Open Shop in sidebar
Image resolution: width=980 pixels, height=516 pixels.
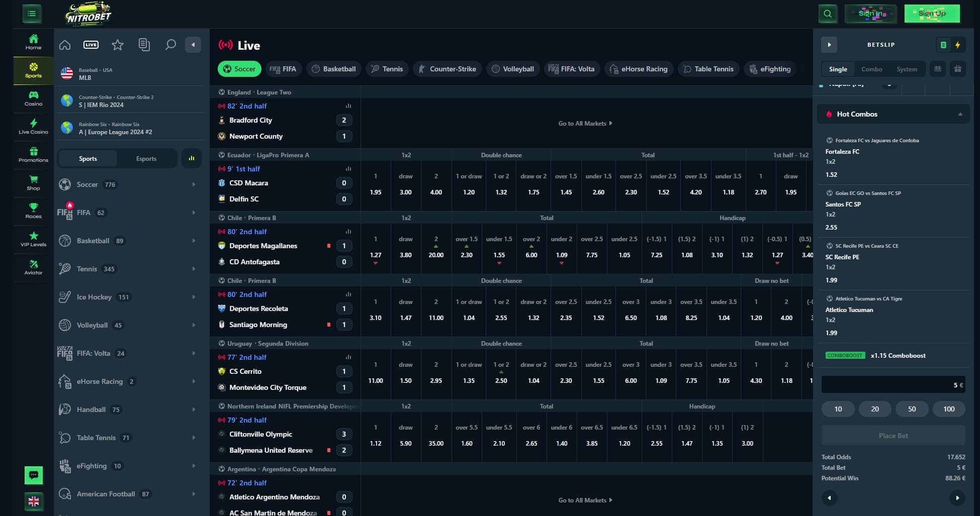(x=33, y=183)
